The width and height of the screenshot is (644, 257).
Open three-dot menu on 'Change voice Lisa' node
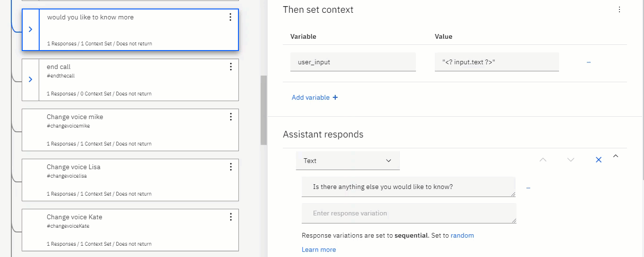(230, 167)
